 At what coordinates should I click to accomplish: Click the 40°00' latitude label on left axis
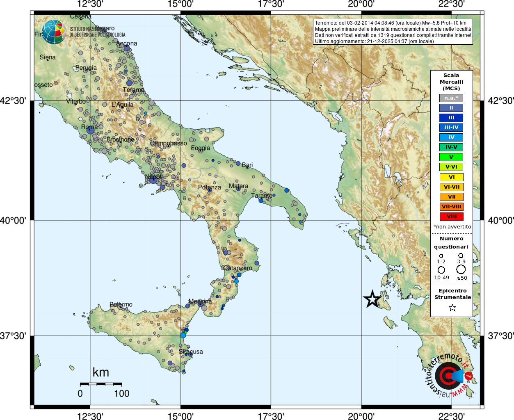13,221
